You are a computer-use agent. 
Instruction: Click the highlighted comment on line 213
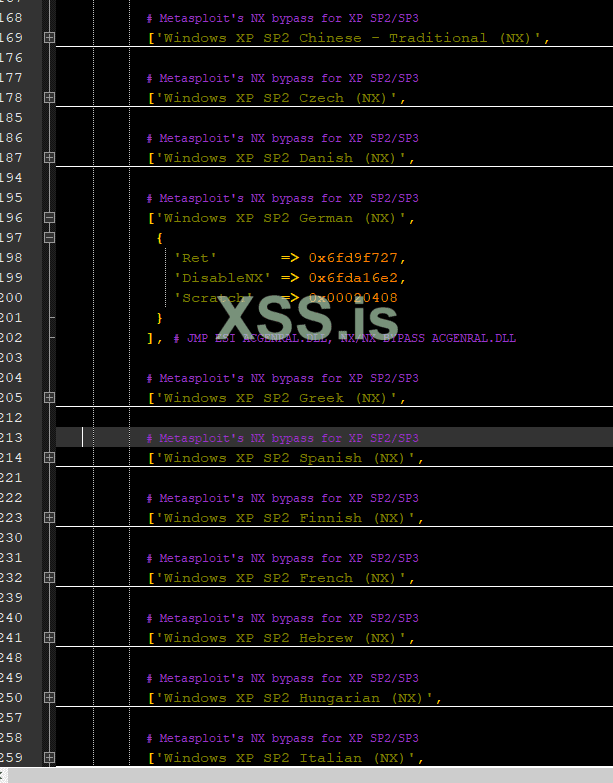tap(283, 438)
